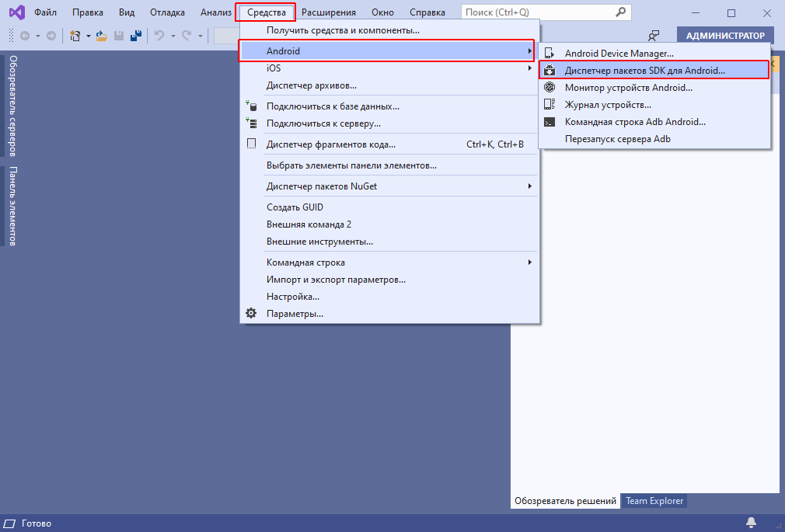Switch to Team Explorer tab
This screenshot has width=785, height=532.
click(x=654, y=500)
